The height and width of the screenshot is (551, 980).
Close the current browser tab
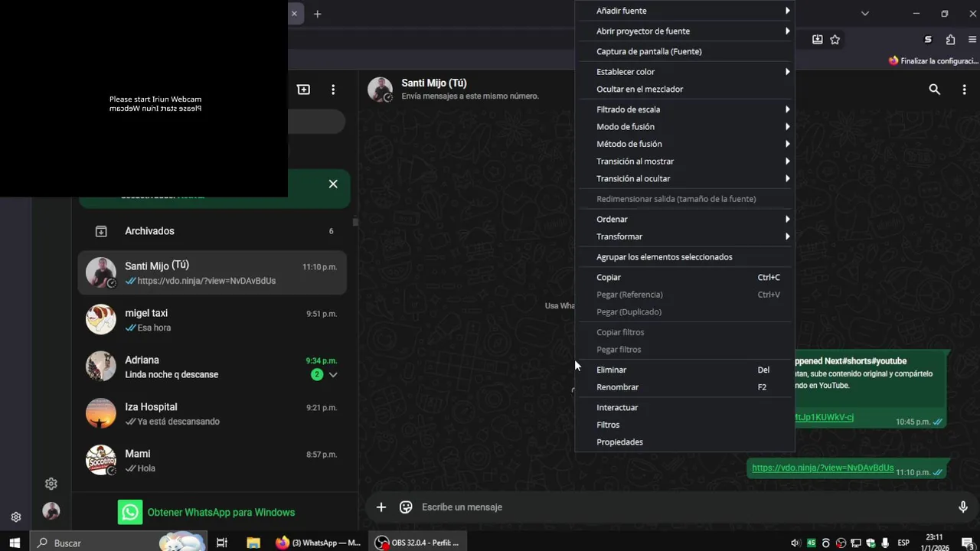pos(294,14)
